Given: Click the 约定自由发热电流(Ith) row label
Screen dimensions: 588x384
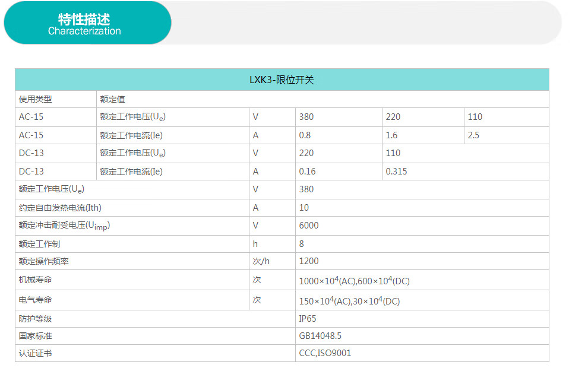Looking at the screenshot, I should 64,208.
